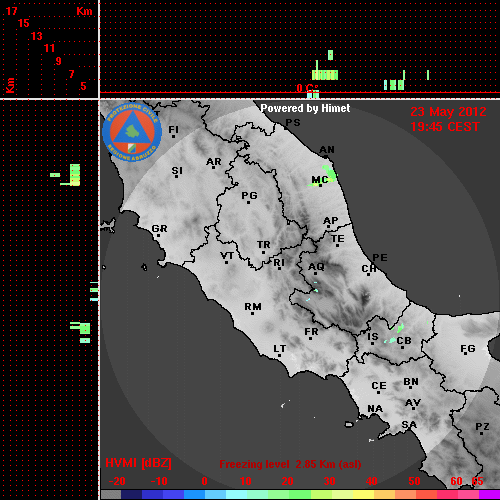The image size is (500, 500).
Task: Click the 50 value on dBZ scale
Action: (x=414, y=481)
